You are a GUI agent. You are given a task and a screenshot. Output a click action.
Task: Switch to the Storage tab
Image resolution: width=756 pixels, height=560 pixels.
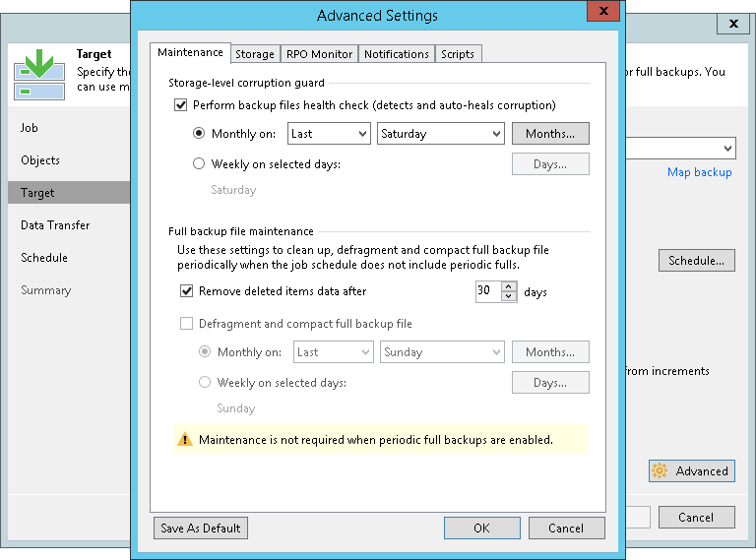pyautogui.click(x=255, y=54)
